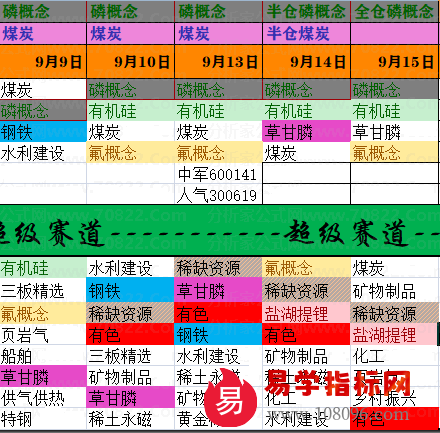The width and height of the screenshot is (440, 433).
Task: Click the 特钢 cell at bottom left
Action: coord(43,419)
